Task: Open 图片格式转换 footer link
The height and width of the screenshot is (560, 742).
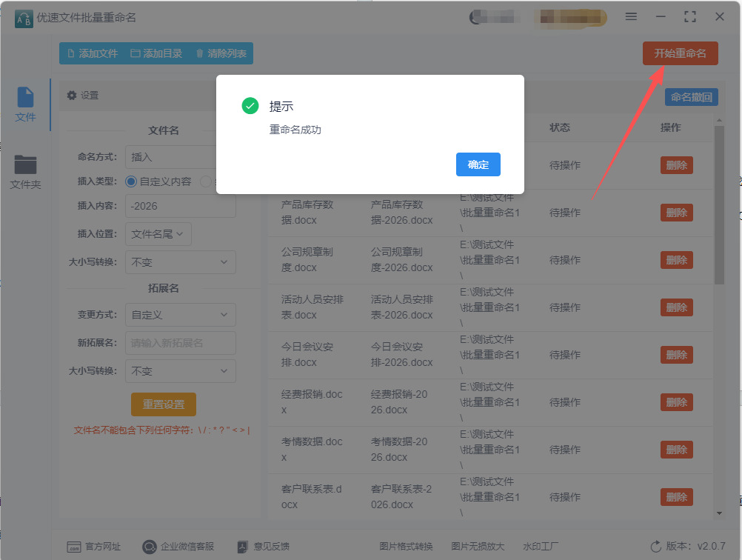Action: [x=406, y=546]
